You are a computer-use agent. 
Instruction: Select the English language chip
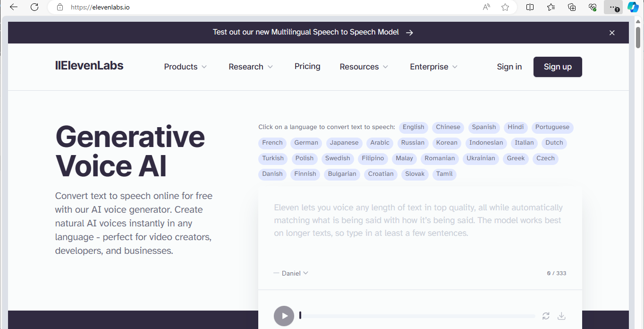[x=413, y=127]
